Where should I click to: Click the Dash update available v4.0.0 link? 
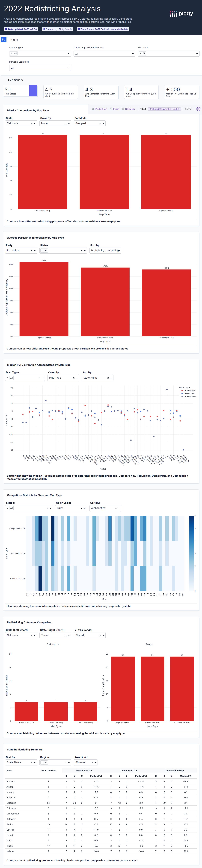(x=164, y=109)
